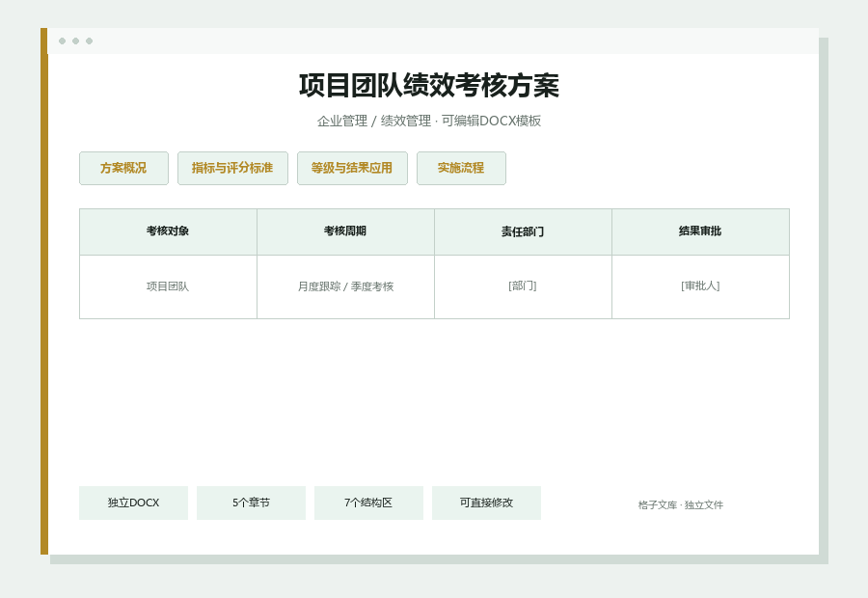Switch to 指标与评分标准 tab
Screen dimensions: 868x598
point(232,169)
